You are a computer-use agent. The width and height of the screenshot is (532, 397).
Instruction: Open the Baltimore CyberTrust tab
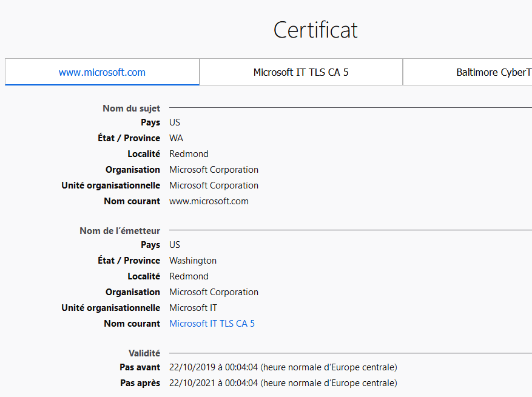click(x=467, y=72)
